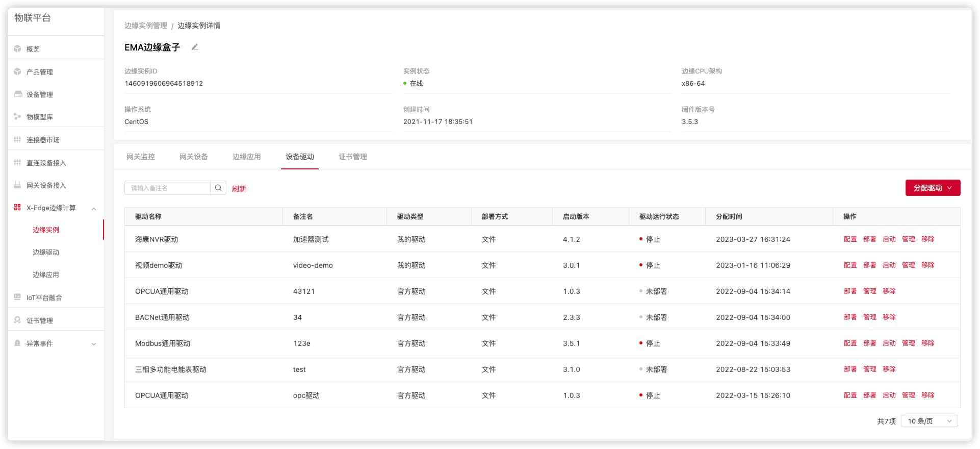Expand the 异常事件 sidebar menu
The width and height of the screenshot is (980, 449).
(94, 344)
